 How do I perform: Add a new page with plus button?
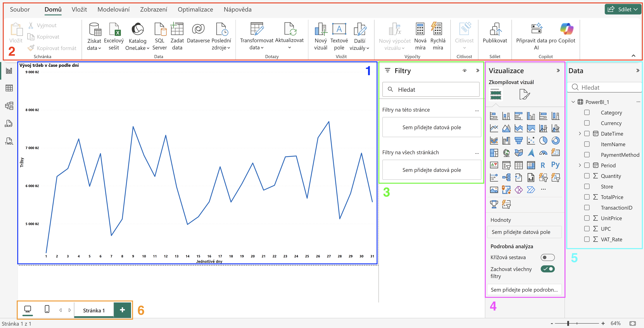[122, 310]
